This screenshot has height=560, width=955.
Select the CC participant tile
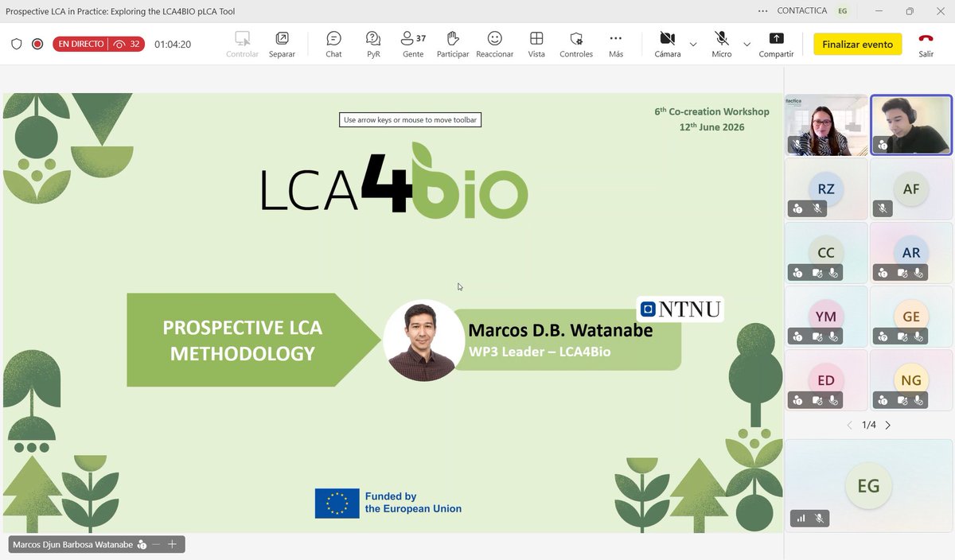826,252
